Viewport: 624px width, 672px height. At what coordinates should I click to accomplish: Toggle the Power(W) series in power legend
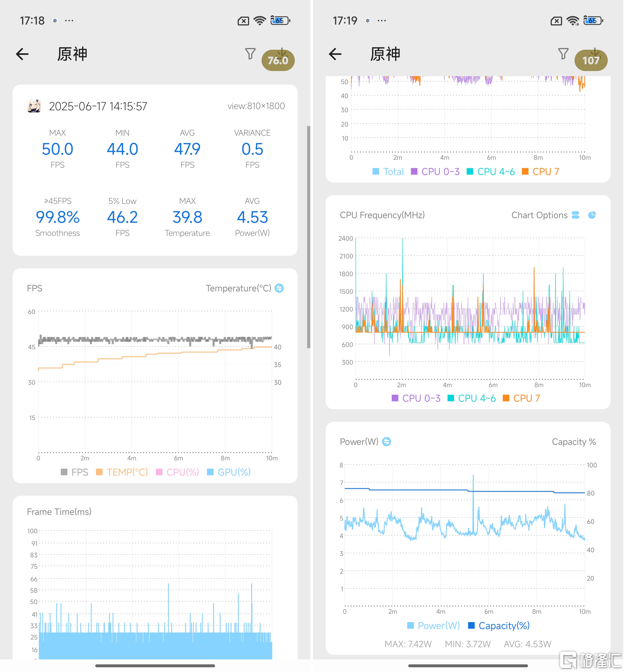(x=433, y=625)
